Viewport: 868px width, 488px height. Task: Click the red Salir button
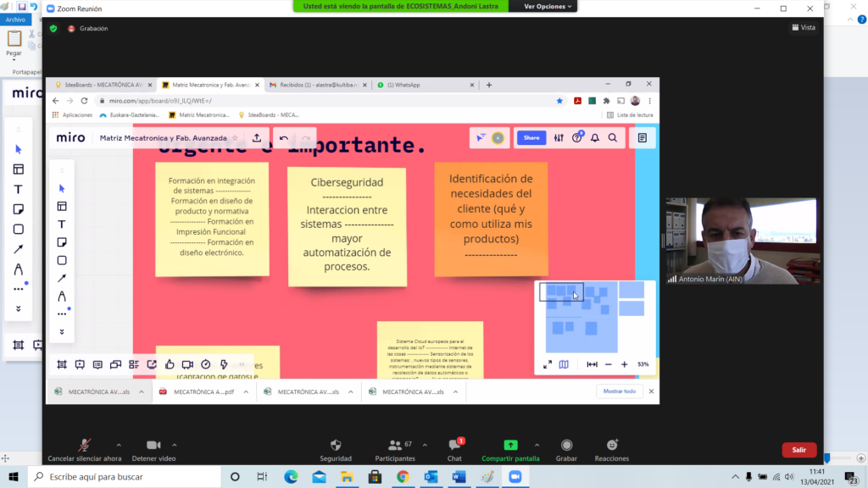point(798,450)
